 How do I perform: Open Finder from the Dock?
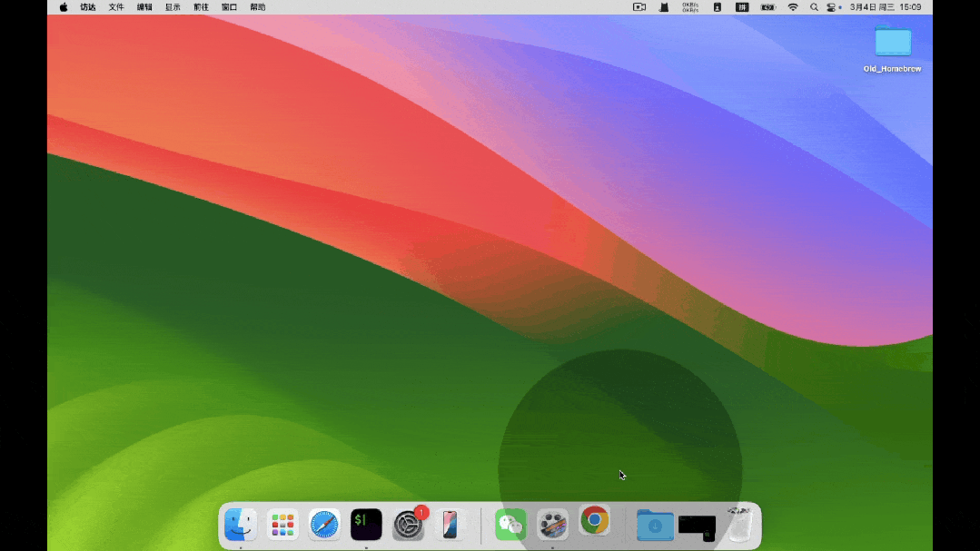pyautogui.click(x=241, y=524)
